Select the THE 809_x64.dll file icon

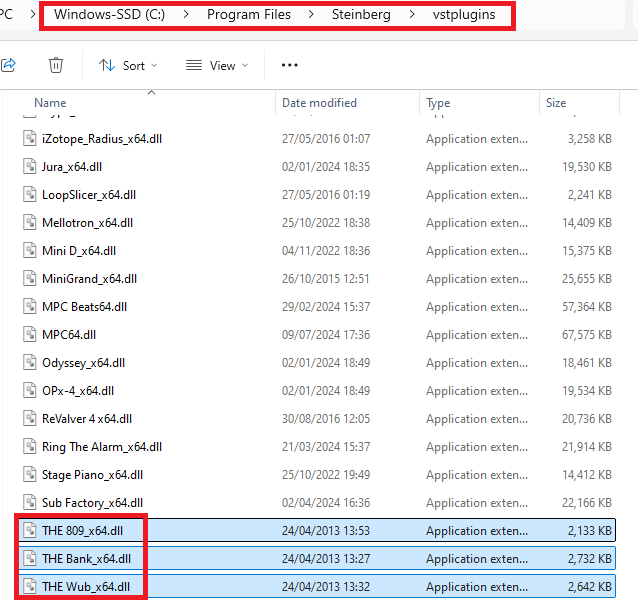point(30,531)
